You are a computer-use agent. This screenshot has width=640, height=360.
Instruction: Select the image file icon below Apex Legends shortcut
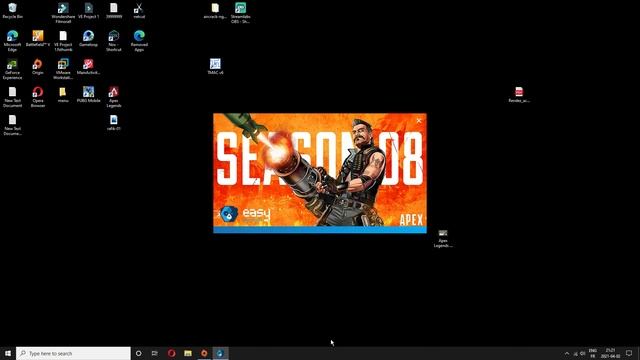[113, 122]
